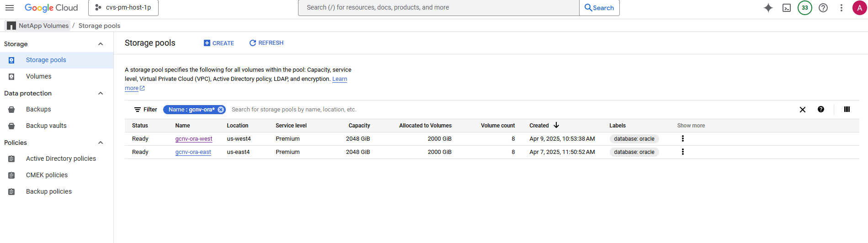This screenshot has width=868, height=243.
Task: Clear all filters with the X icon
Action: pyautogui.click(x=803, y=110)
